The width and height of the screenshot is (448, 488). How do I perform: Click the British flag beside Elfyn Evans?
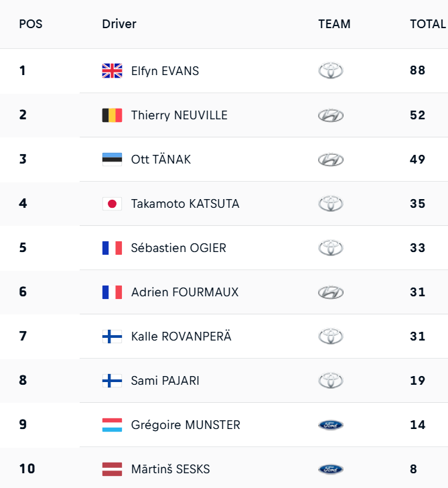pos(112,70)
